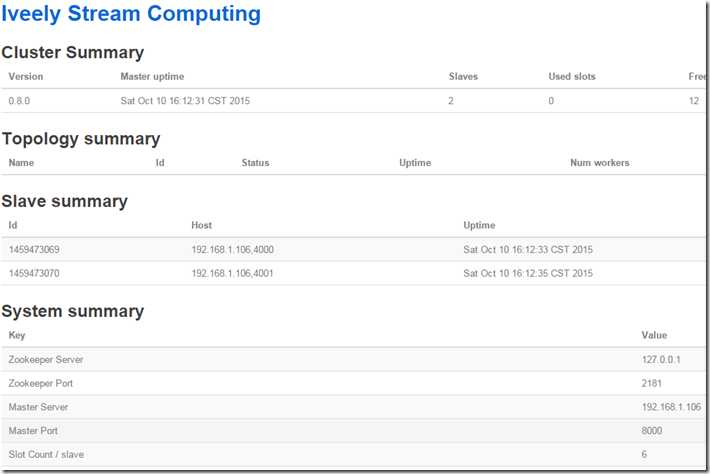Select master uptime Sat Oct 10 16:12:31 CST 2015

pyautogui.click(x=185, y=101)
